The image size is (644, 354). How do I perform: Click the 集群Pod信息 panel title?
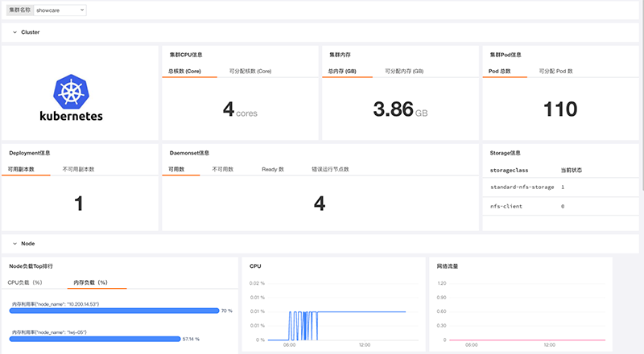(x=506, y=55)
